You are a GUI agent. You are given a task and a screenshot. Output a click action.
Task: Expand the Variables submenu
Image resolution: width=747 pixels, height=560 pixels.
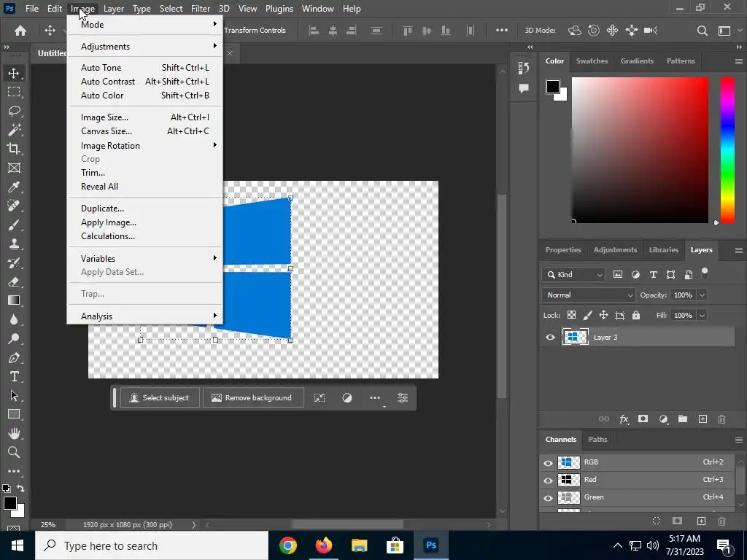[x=145, y=258]
